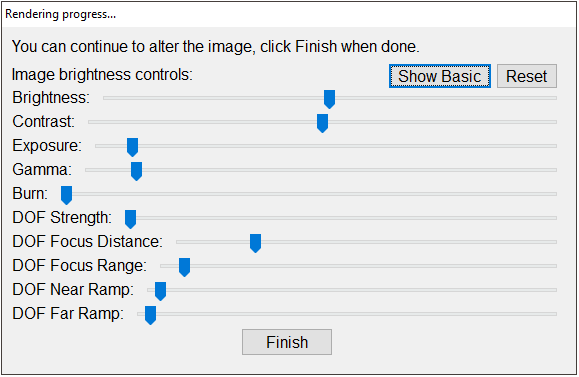
Task: Click DOF Strength track past the thumb
Action: tap(346, 218)
